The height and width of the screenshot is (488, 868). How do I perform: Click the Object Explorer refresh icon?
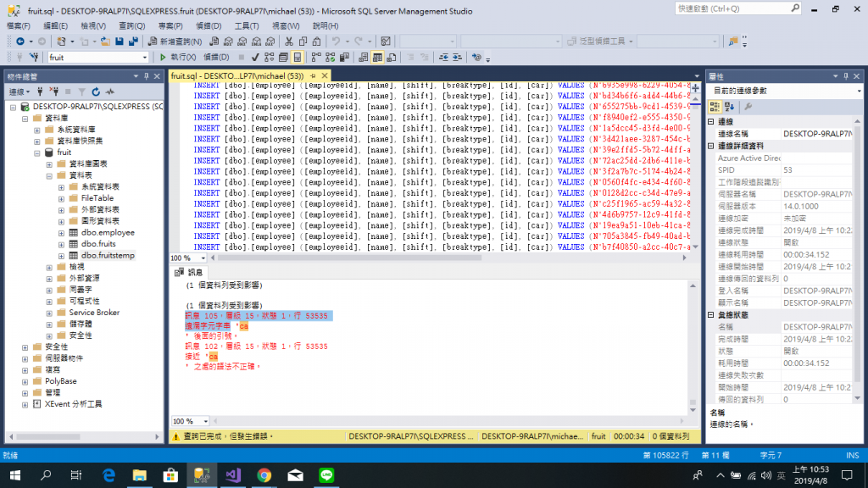96,91
